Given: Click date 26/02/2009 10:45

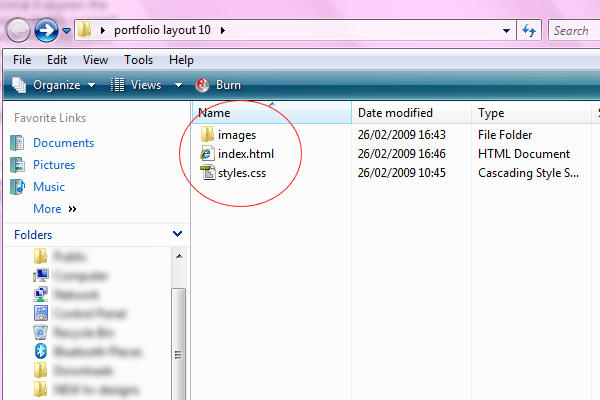Looking at the screenshot, I should coord(401,173).
